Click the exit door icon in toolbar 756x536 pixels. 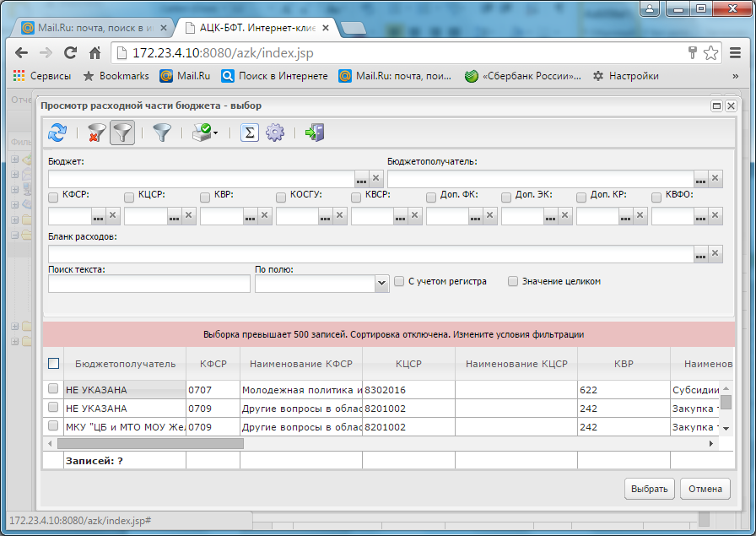pyautogui.click(x=315, y=133)
